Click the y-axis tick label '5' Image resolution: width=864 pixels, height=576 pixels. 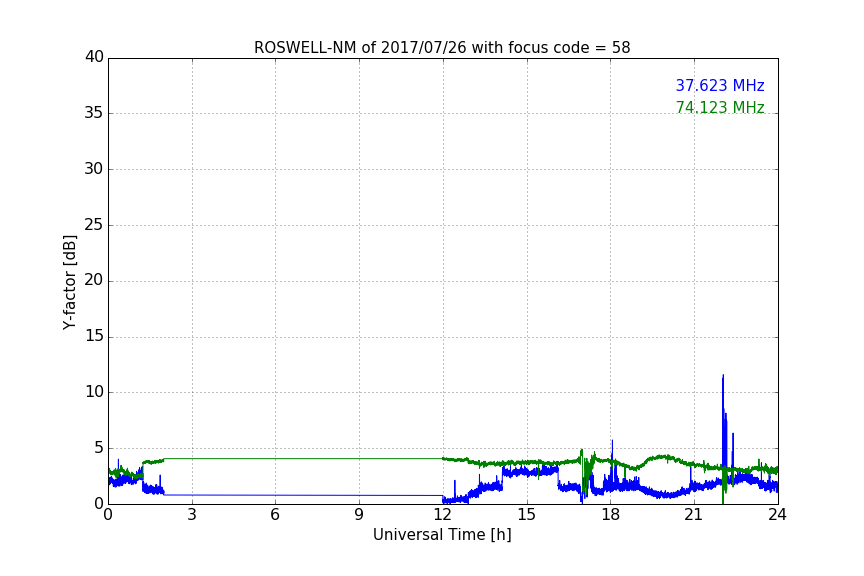coord(99,448)
